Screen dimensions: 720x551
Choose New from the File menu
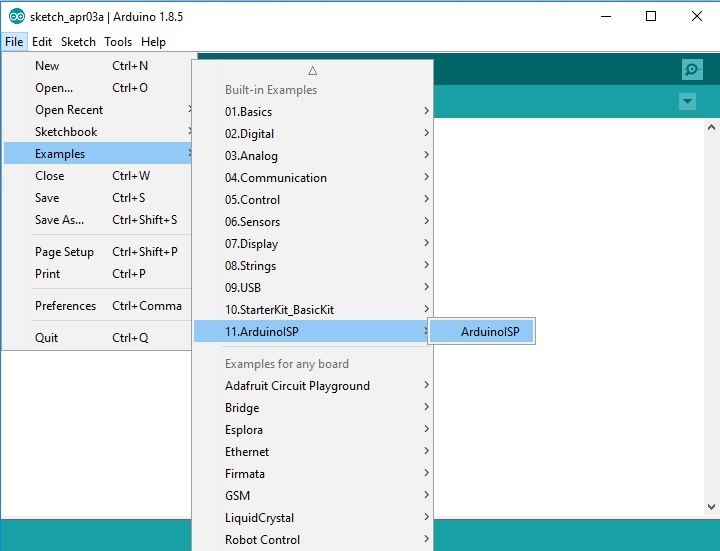(x=97, y=66)
